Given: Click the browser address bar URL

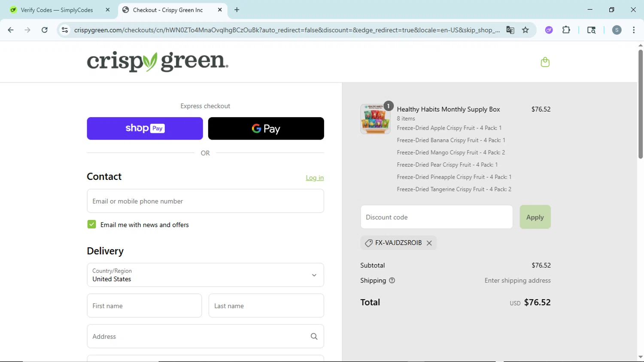Looking at the screenshot, I should coord(287,30).
